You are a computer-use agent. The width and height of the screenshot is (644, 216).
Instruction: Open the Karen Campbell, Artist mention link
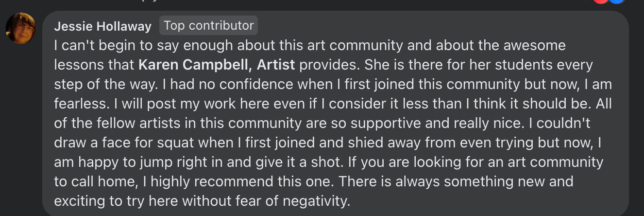pos(217,65)
